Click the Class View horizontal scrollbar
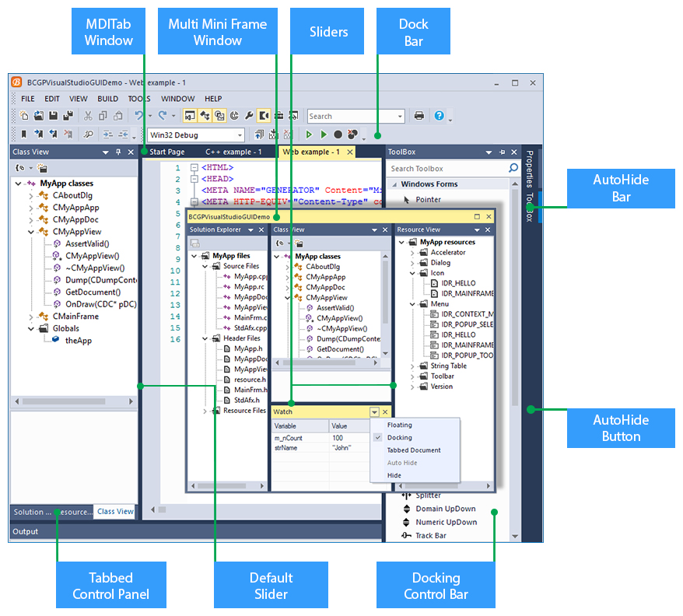This screenshot has width=683, height=616. point(74,401)
